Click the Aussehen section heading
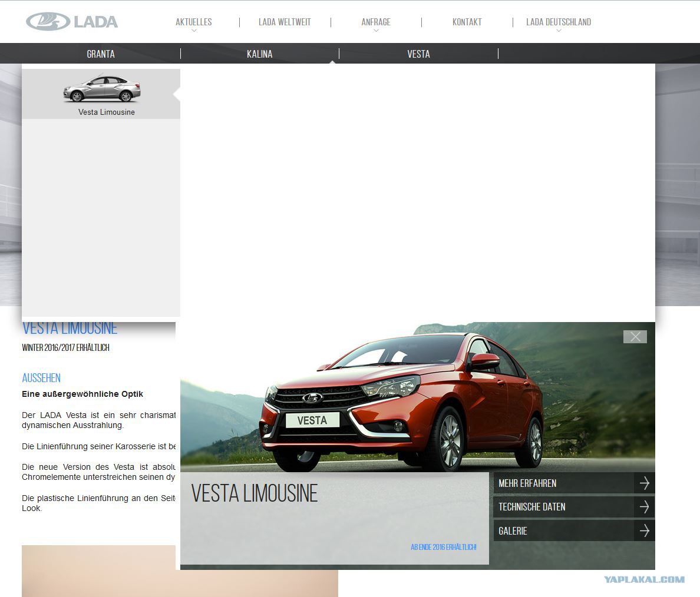700x597 pixels. tap(41, 378)
